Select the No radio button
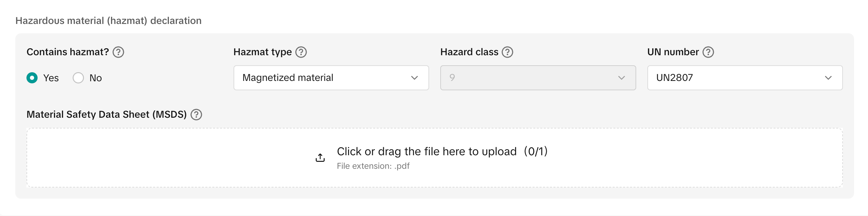This screenshot has width=868, height=216. coord(78,78)
